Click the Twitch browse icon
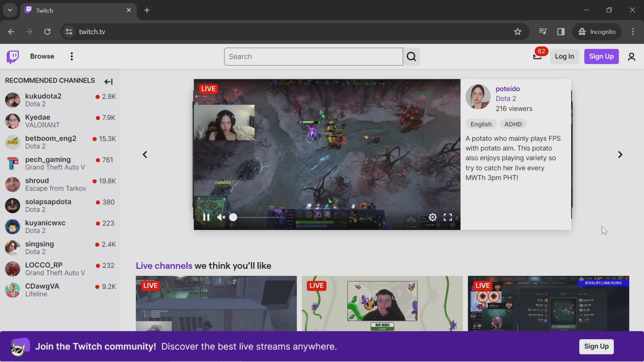The width and height of the screenshot is (644, 362). [x=12, y=56]
